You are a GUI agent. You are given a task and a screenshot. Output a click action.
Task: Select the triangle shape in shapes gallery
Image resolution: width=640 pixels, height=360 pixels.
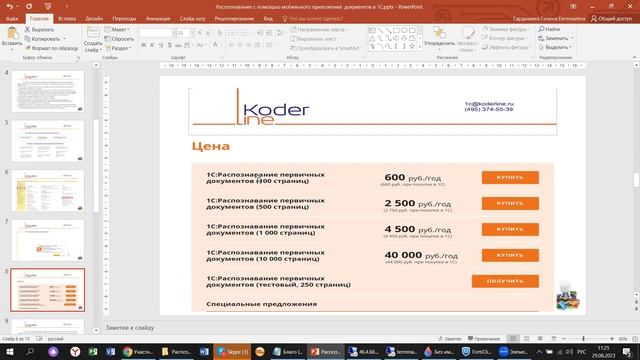point(372,38)
